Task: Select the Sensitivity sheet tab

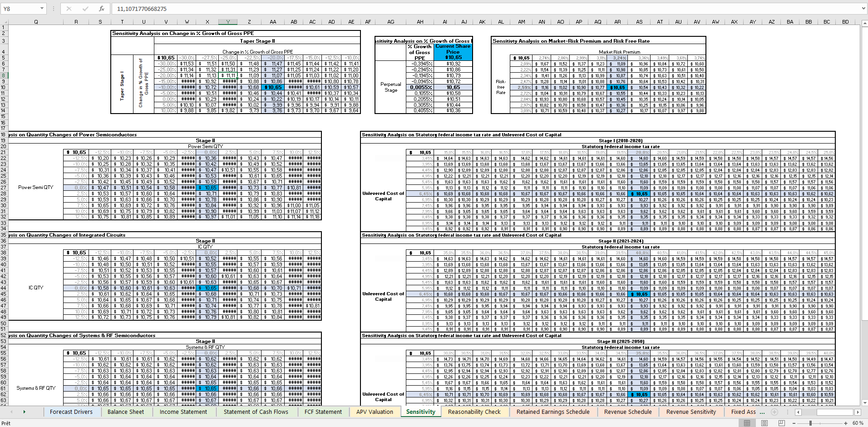Action: [420, 412]
